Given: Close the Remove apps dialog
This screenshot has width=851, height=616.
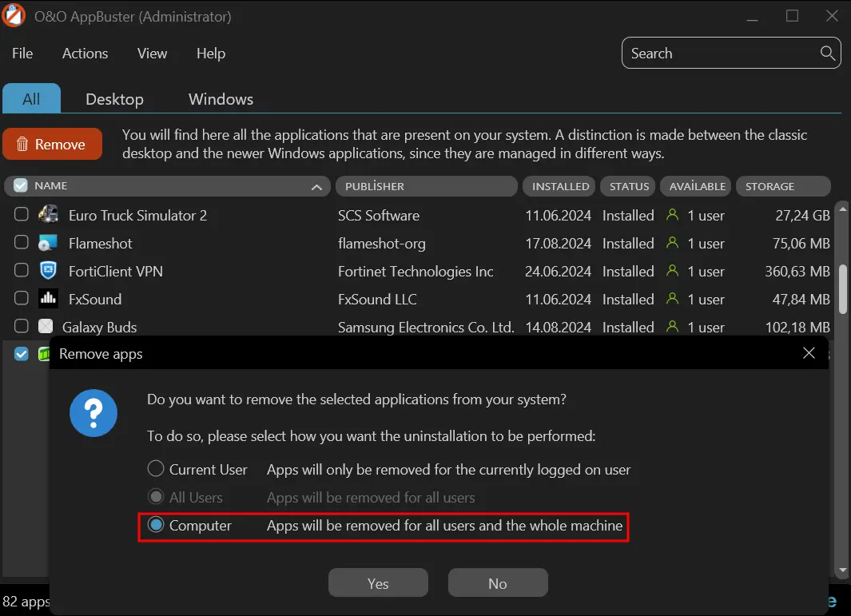Looking at the screenshot, I should tap(809, 353).
